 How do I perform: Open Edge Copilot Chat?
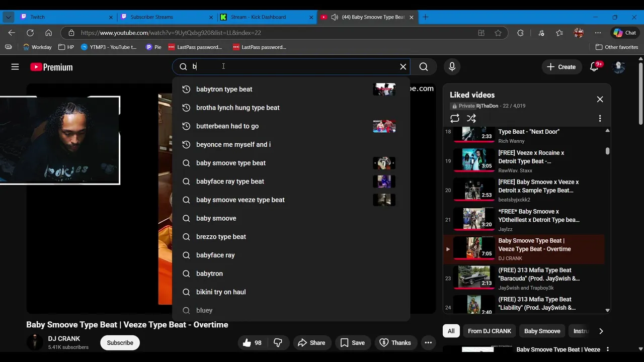coord(625,33)
